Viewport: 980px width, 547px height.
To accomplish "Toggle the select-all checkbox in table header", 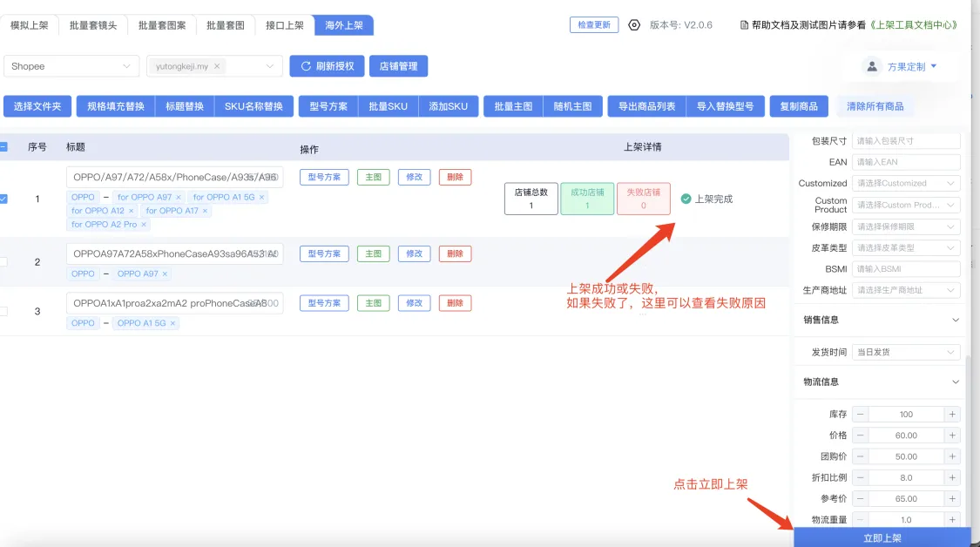I will (3, 147).
